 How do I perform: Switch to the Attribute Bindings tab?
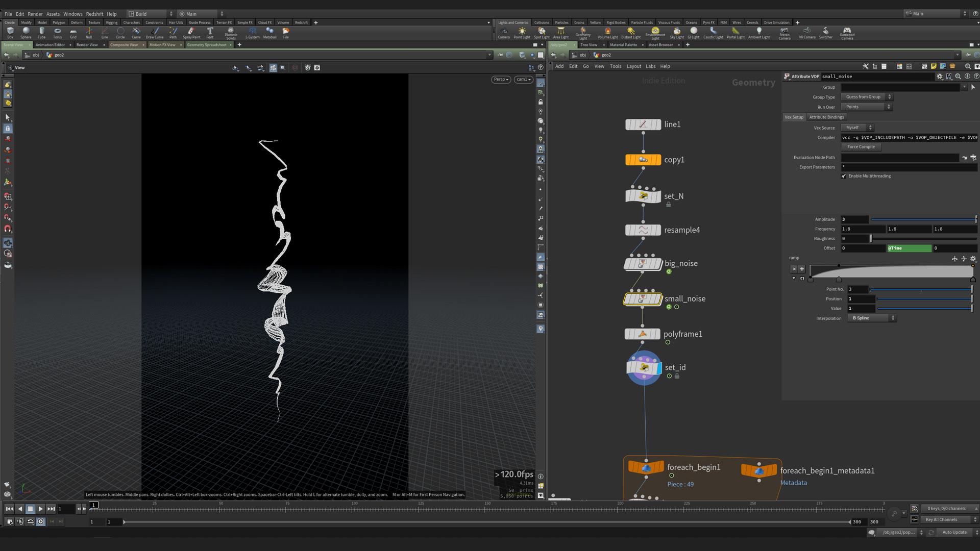pos(826,117)
